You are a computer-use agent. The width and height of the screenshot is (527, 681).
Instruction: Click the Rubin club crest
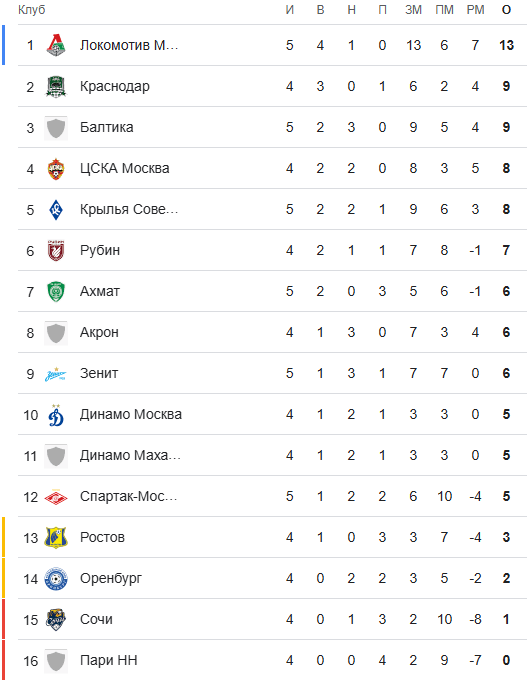(56, 250)
